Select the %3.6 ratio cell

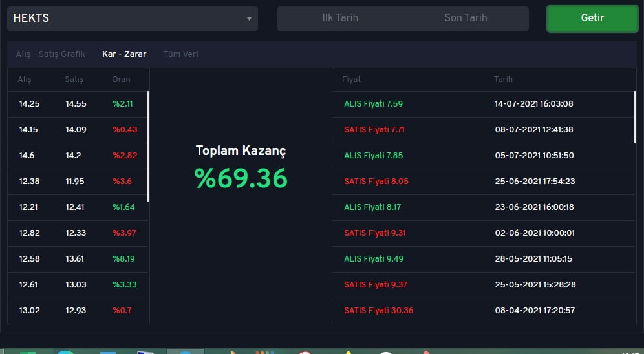122,182
